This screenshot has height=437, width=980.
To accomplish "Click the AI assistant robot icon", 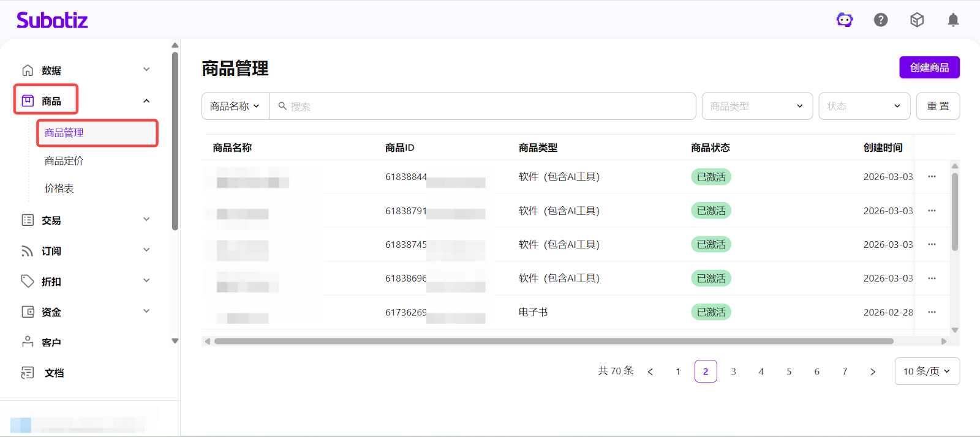I will tap(845, 20).
